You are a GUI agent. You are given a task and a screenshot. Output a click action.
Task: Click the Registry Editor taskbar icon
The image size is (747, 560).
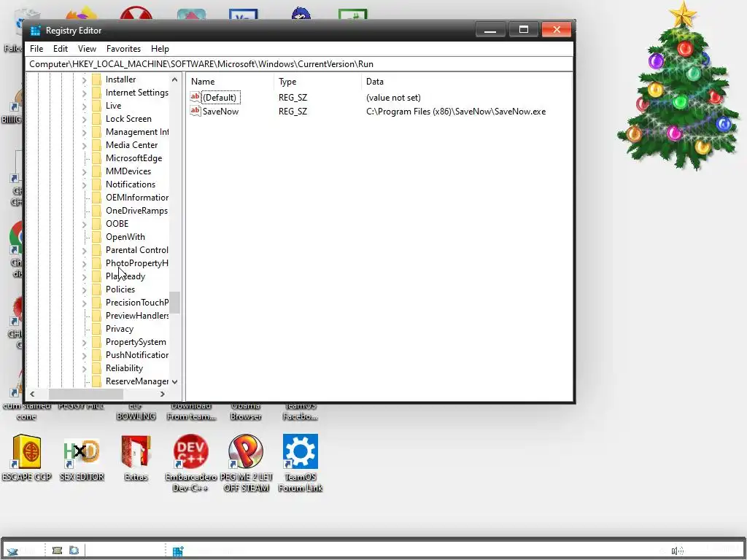(x=178, y=551)
